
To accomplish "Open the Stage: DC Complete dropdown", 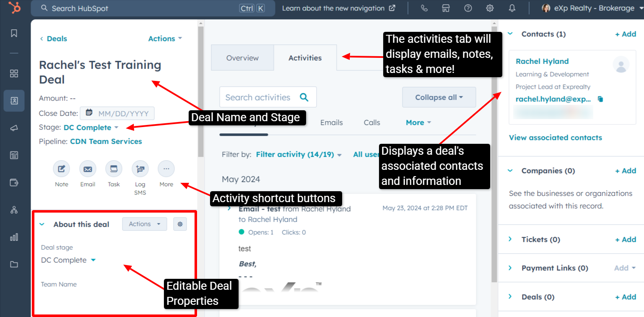I will coord(91,127).
